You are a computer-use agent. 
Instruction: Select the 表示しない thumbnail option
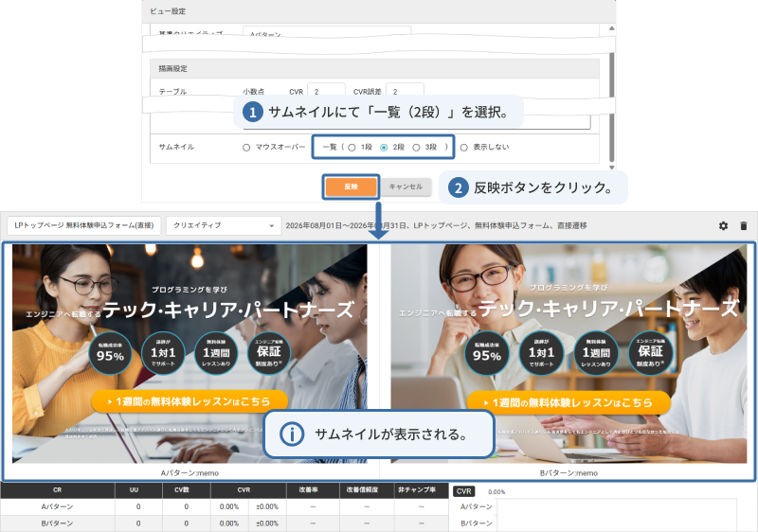tap(464, 148)
